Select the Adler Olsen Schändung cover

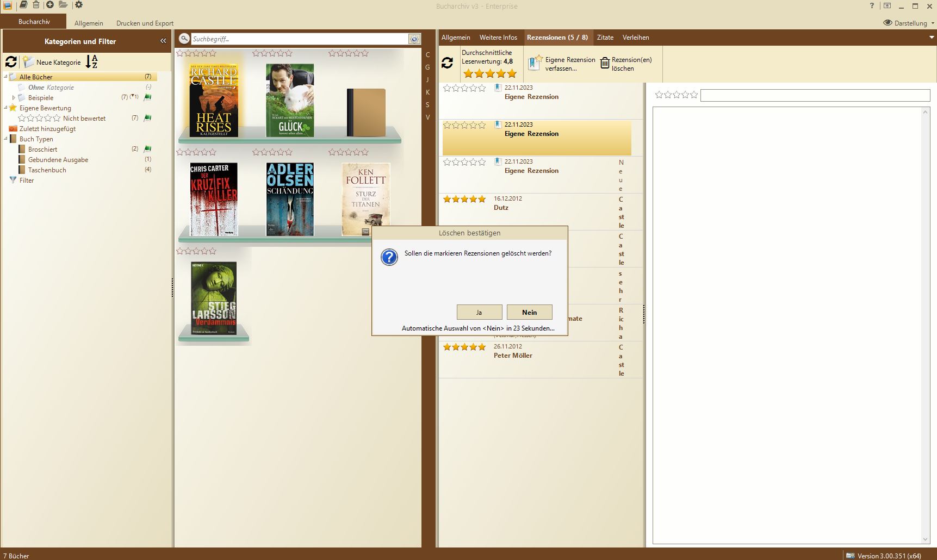290,199
